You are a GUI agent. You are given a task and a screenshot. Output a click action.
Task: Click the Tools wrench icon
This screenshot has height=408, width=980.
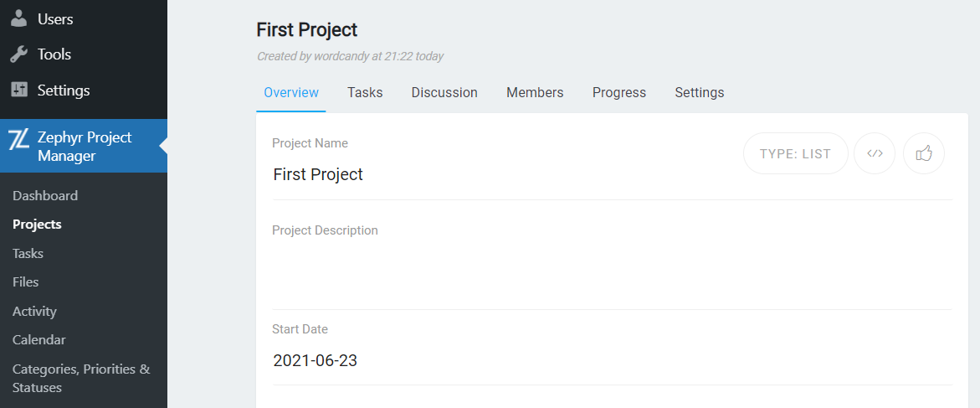(19, 54)
